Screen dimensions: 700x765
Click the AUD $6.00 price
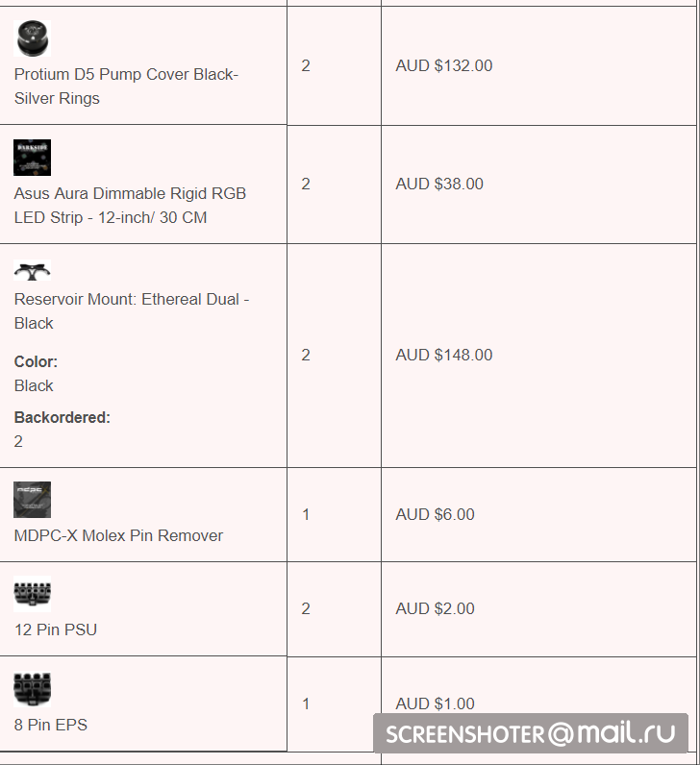point(435,514)
